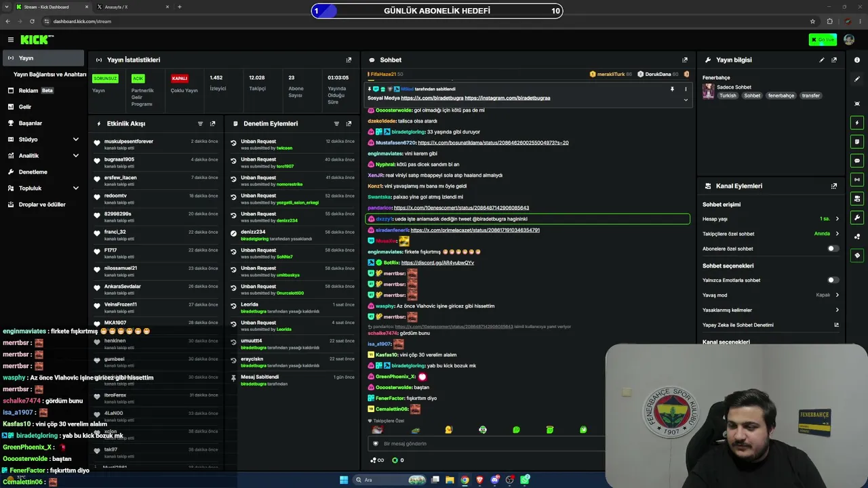Expand the pinned message with its chevron

point(686,100)
